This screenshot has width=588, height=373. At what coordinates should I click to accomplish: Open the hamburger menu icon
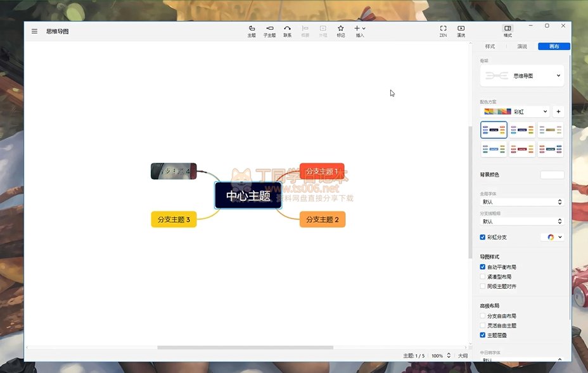coord(34,31)
